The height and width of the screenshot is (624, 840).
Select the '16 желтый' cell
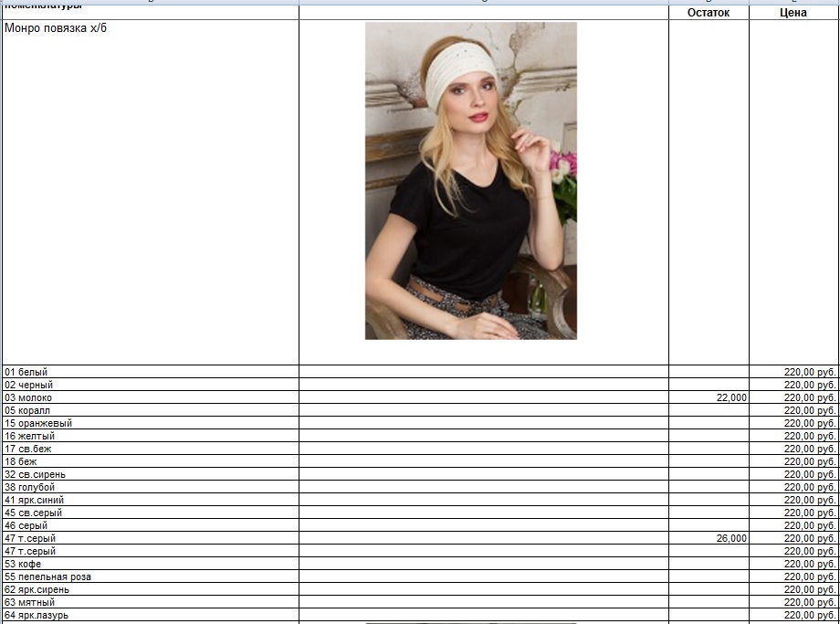(151, 436)
